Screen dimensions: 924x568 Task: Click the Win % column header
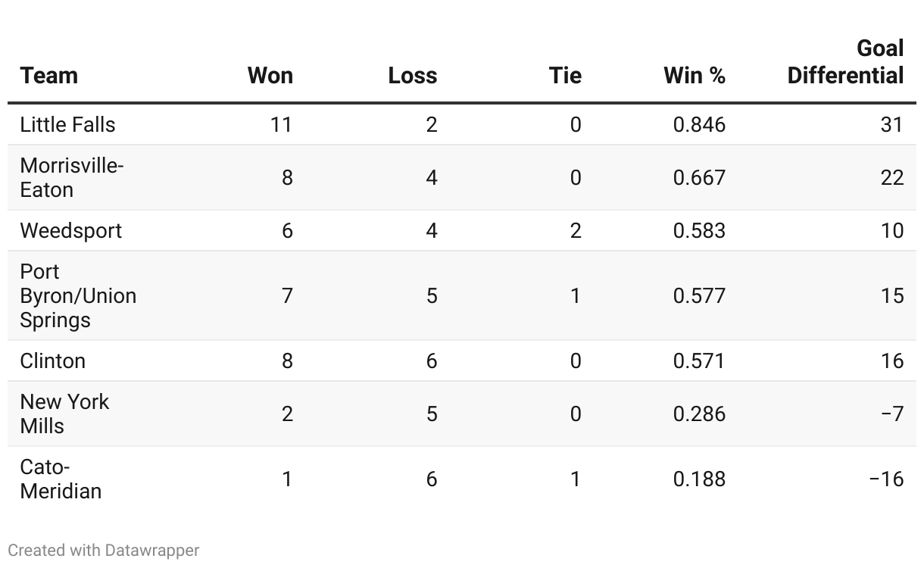(x=695, y=76)
